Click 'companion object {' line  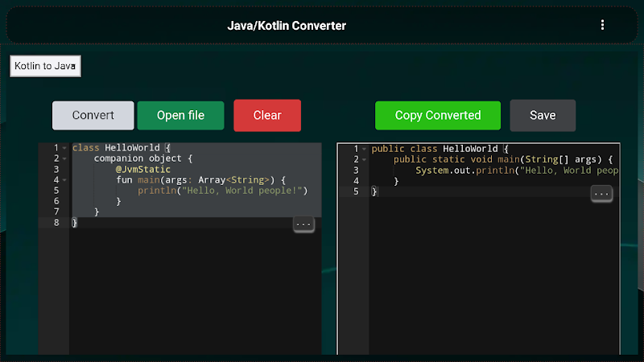pos(143,158)
